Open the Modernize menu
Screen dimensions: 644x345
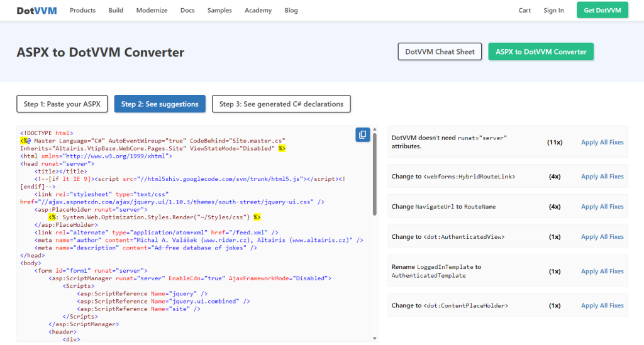coord(152,10)
